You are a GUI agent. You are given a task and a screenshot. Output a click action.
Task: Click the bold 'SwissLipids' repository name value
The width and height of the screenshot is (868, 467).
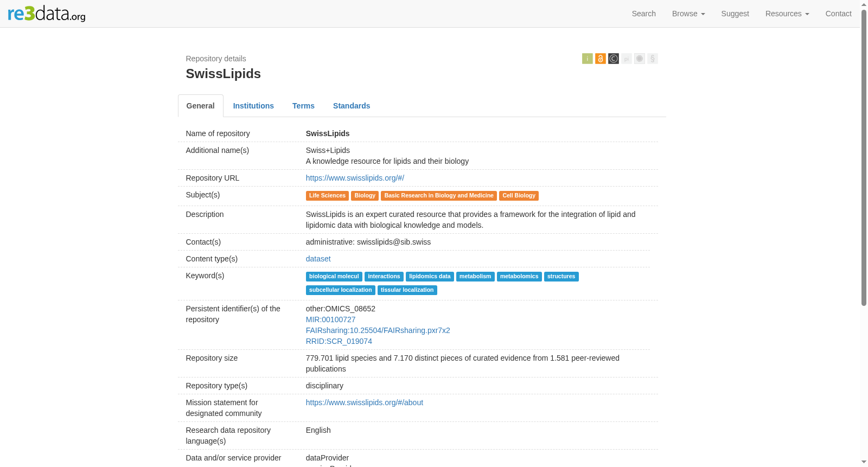coord(328,133)
